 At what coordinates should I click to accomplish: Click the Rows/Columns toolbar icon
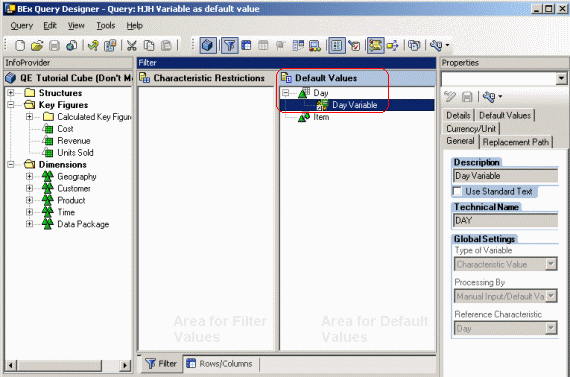coord(246,45)
